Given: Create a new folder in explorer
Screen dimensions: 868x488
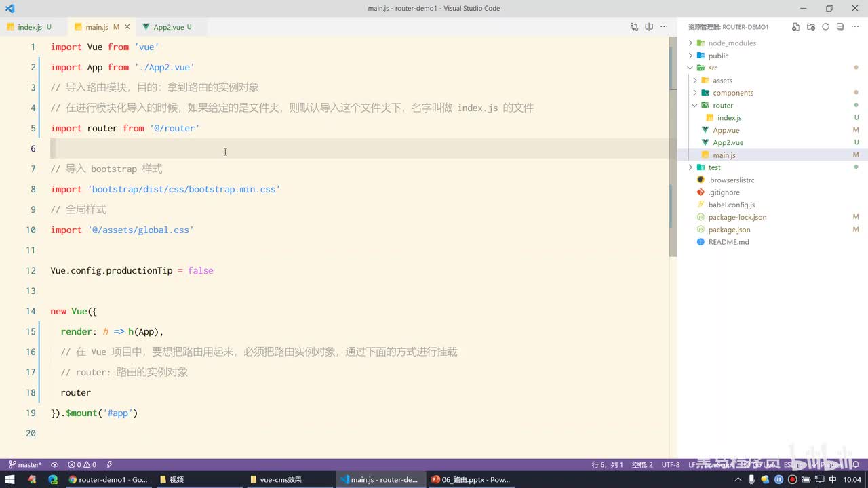Looking at the screenshot, I should 810,27.
